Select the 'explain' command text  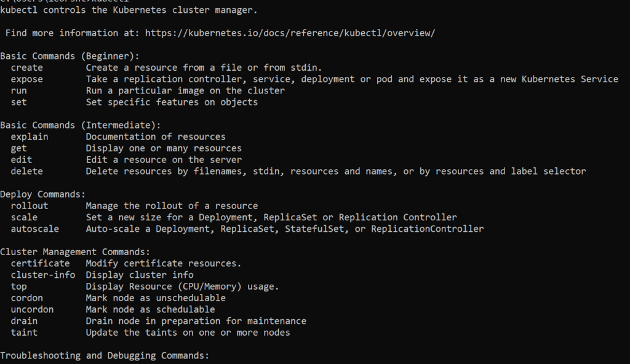pos(30,136)
